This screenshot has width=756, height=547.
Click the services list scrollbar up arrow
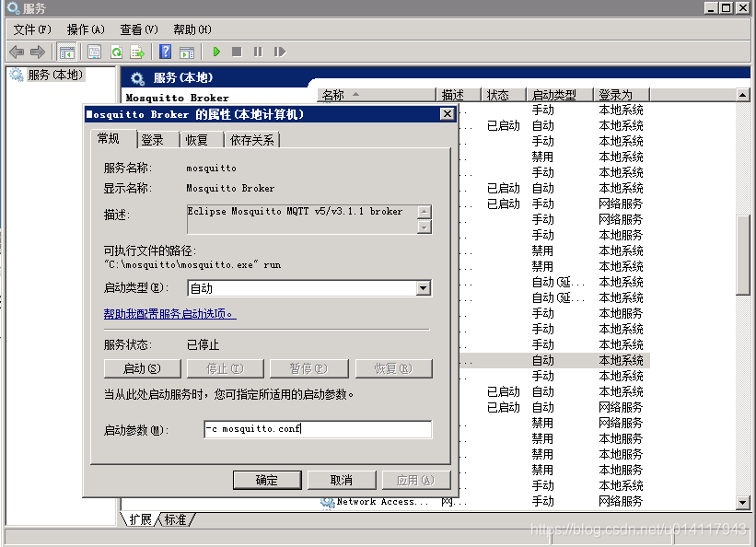click(742, 95)
